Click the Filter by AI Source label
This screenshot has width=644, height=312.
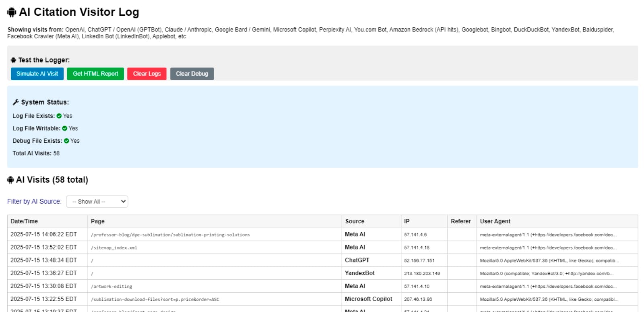click(x=34, y=202)
